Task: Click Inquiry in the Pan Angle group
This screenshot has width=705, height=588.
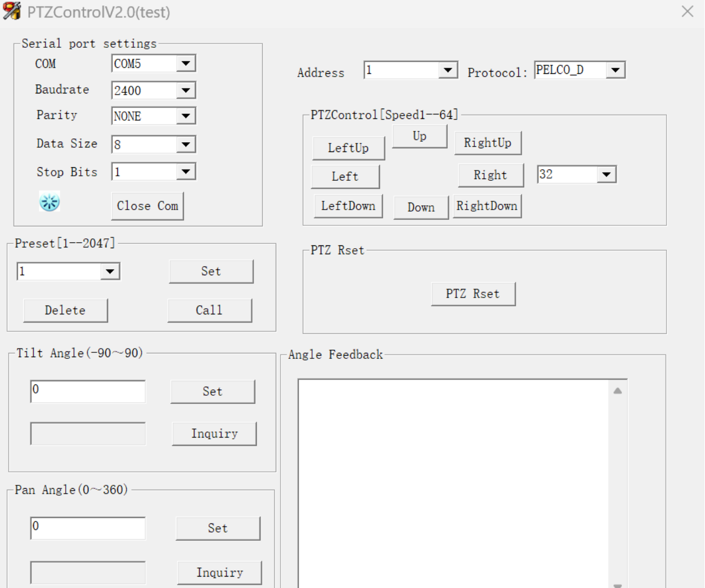Action: pyautogui.click(x=220, y=573)
